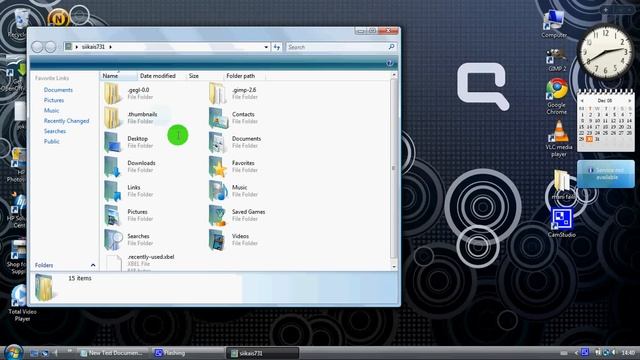Expand breadcrumb arrow after siikais731
The width and height of the screenshot is (640, 360).
coord(110,47)
